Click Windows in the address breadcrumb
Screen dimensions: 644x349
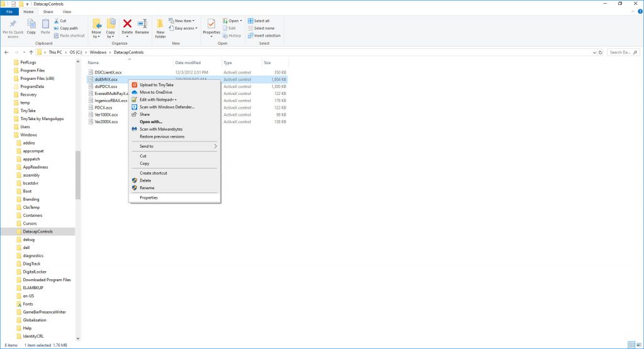click(x=97, y=53)
